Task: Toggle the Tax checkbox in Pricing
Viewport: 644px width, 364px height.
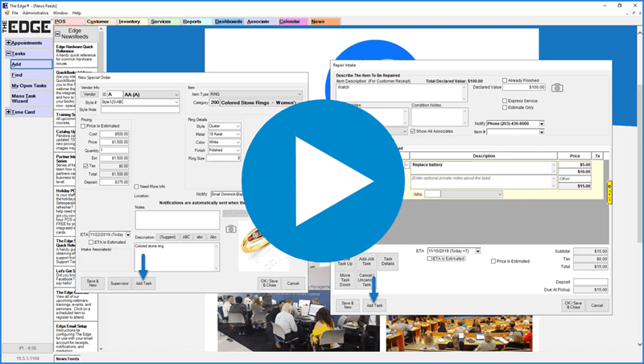Action: click(x=86, y=166)
